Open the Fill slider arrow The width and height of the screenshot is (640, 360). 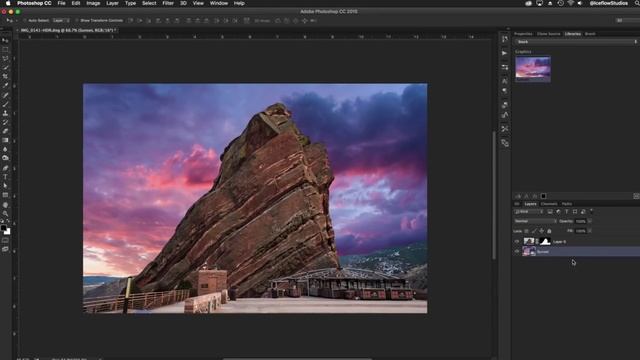tap(590, 231)
